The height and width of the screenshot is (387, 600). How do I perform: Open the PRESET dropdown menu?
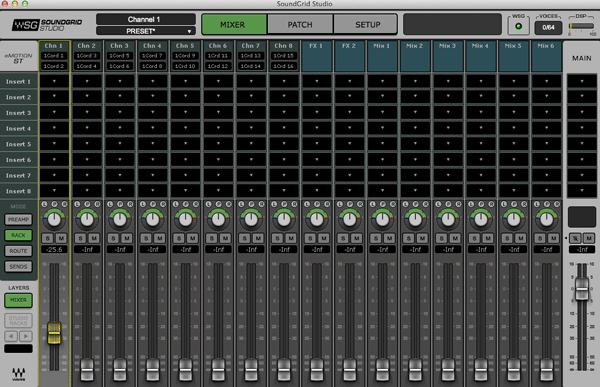click(146, 31)
